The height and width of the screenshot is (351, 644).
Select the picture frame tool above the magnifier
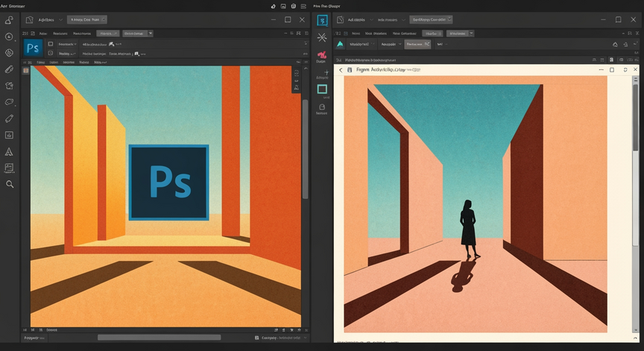(x=9, y=168)
